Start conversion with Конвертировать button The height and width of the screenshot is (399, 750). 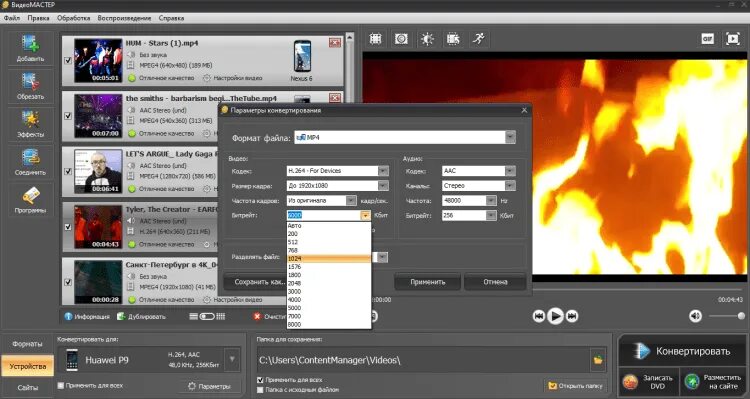(x=683, y=351)
